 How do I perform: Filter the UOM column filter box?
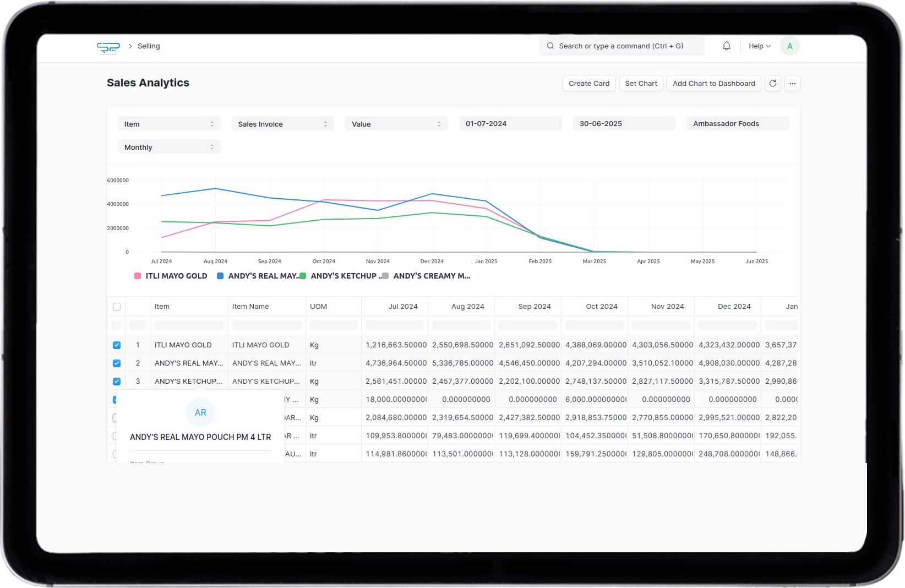pos(334,325)
